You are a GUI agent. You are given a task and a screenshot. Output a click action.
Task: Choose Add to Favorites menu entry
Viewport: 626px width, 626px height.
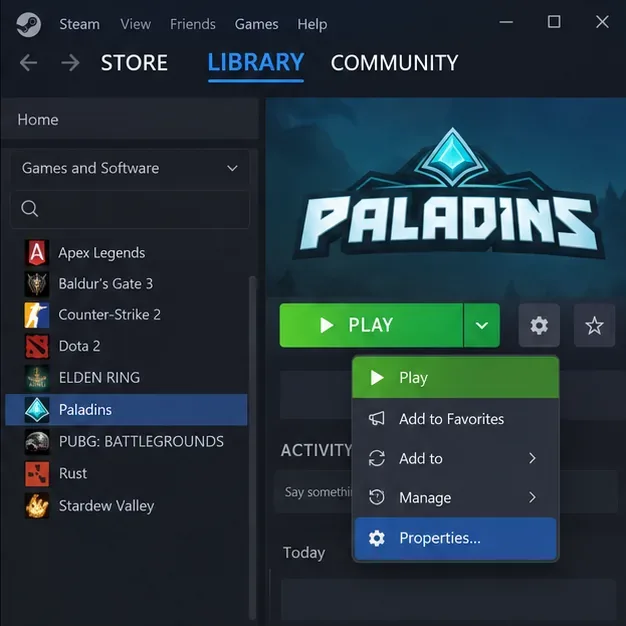pos(456,419)
